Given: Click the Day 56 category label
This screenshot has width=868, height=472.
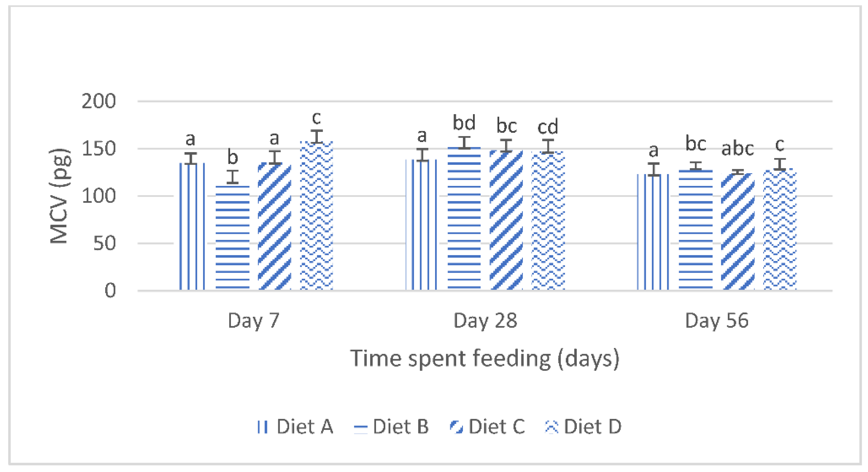Looking at the screenshot, I should [717, 321].
